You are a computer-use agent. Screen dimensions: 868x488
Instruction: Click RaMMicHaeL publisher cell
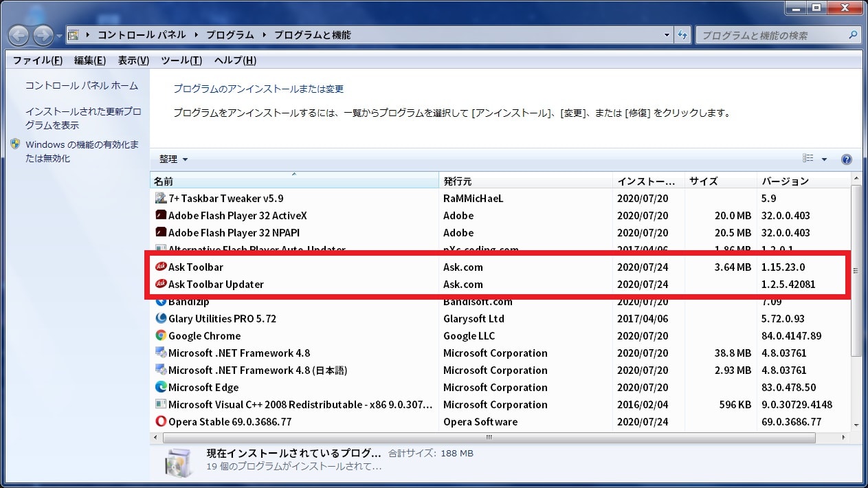[x=473, y=198]
